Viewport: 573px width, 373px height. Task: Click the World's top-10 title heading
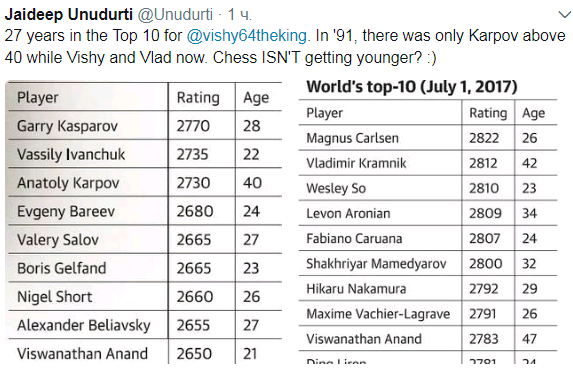[412, 87]
